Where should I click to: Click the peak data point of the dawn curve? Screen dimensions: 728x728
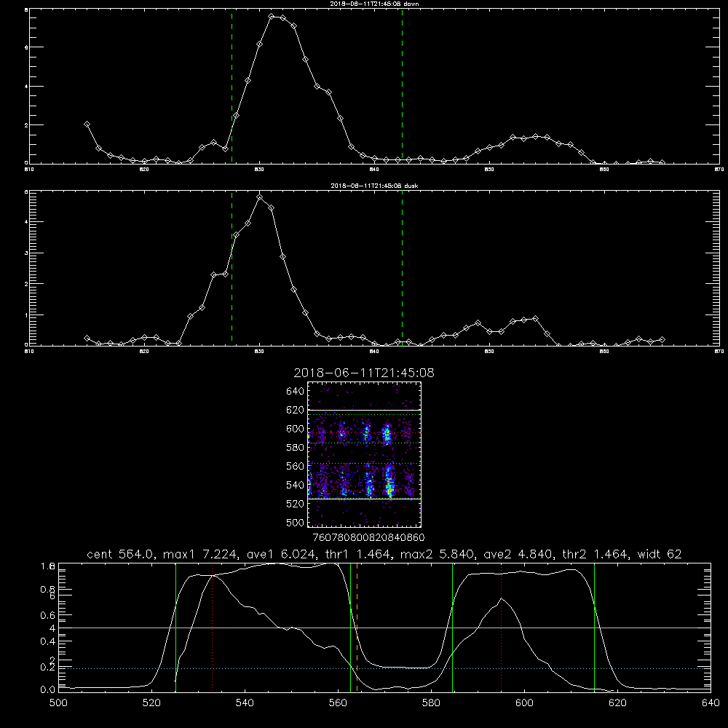pos(272,17)
